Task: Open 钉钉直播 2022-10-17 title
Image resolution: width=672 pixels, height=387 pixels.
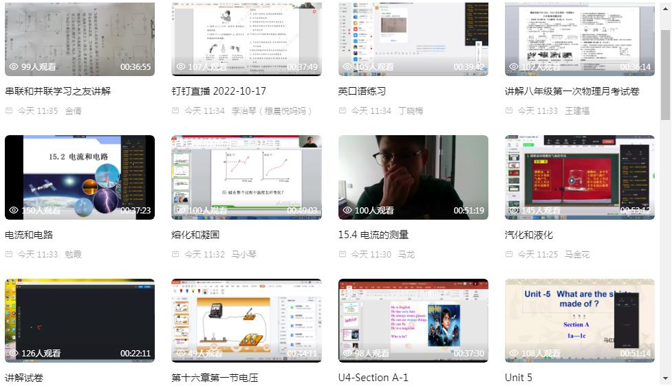Action: (x=219, y=91)
